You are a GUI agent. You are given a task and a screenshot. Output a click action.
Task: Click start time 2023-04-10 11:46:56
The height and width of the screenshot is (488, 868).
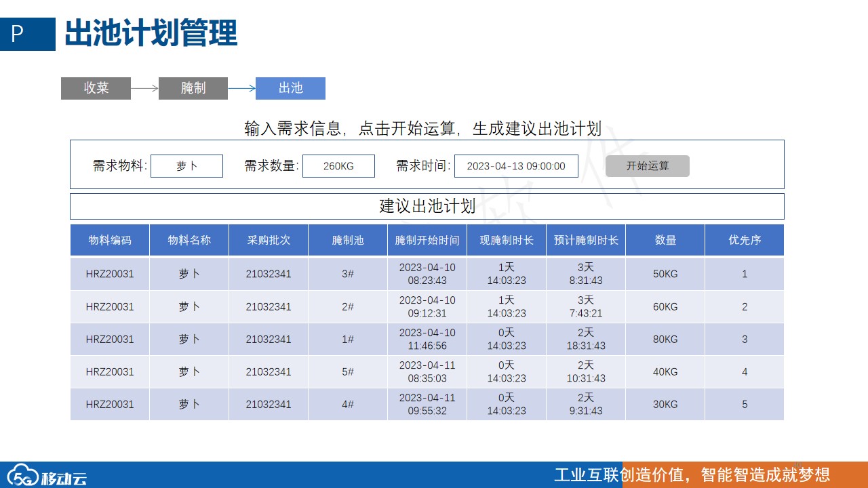pyautogui.click(x=427, y=339)
